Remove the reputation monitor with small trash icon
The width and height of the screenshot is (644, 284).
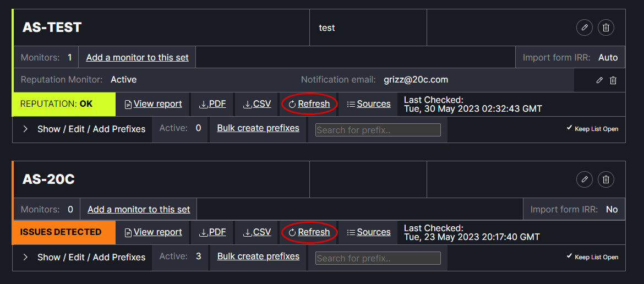click(x=613, y=80)
